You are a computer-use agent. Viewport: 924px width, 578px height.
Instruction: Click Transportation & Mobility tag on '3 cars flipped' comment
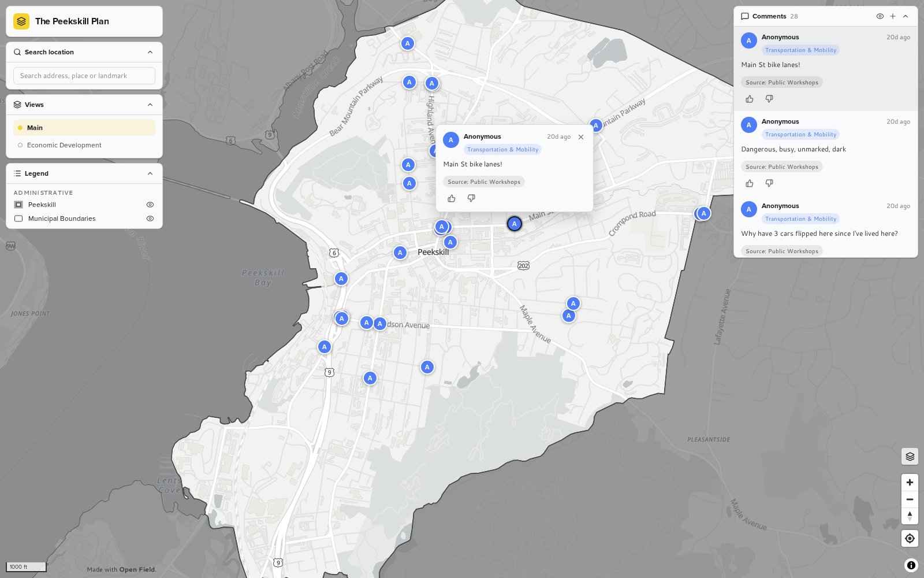tap(800, 219)
